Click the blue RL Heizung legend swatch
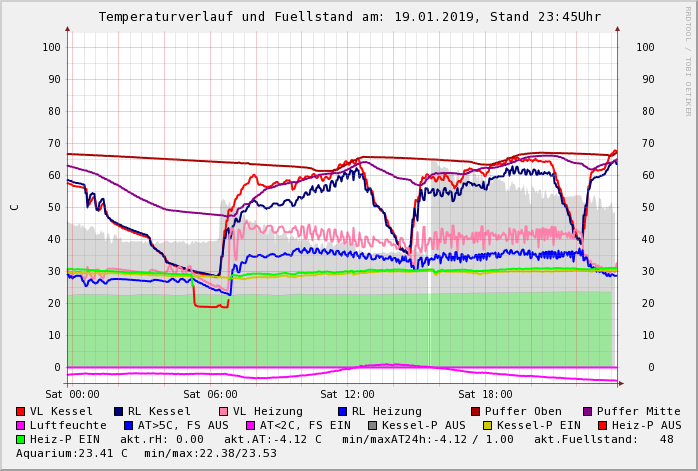Viewport: 698px width, 471px height. click(342, 412)
